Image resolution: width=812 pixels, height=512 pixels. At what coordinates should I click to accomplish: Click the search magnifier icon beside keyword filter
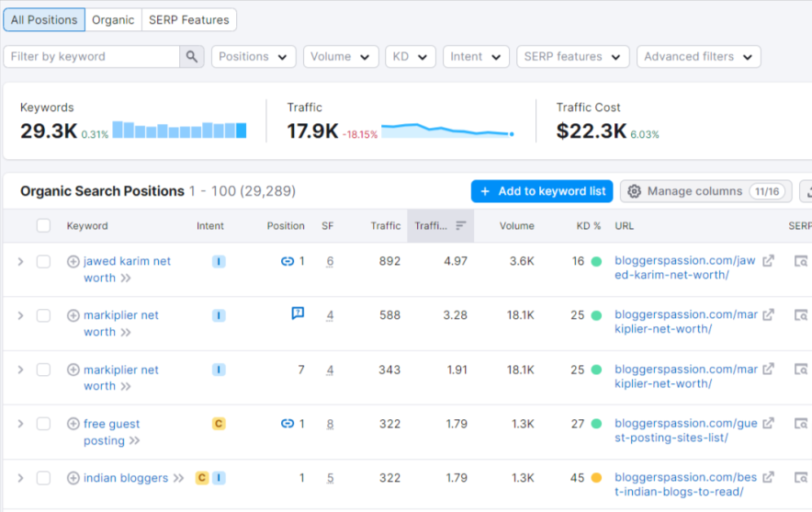192,57
